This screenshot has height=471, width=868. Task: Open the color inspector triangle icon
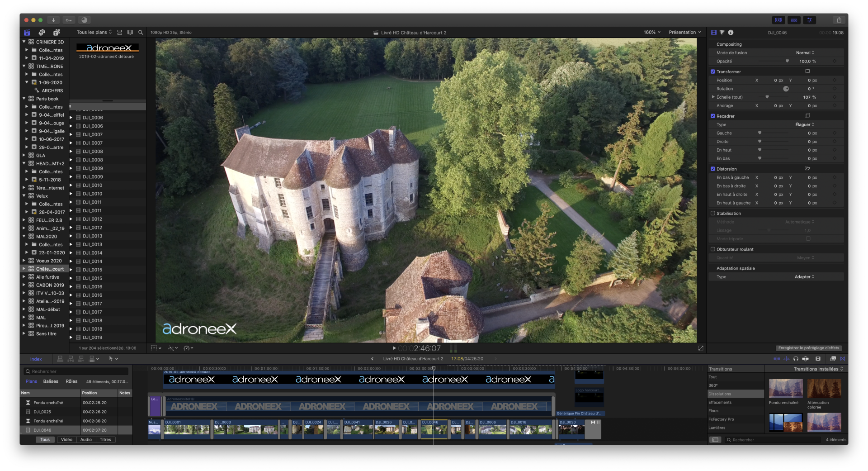click(x=722, y=33)
